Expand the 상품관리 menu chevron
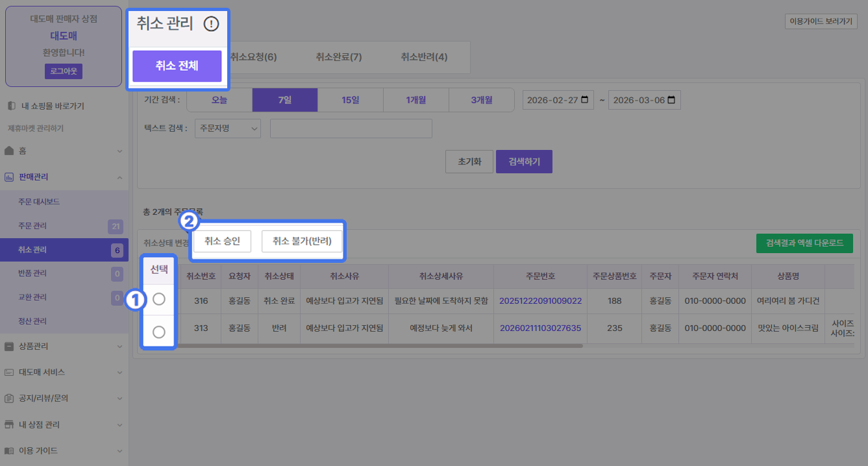868x466 pixels. [119, 347]
